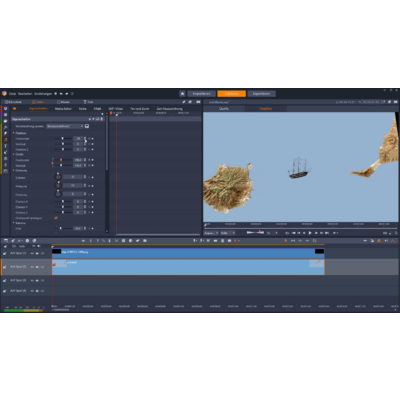Viewport: 400px width, 400px height.
Task: Click the pencil edit icon above properties panel
Action: (x=183, y=102)
